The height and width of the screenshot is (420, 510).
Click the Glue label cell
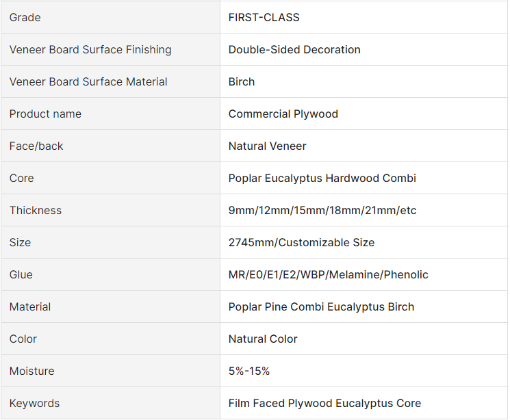point(21,275)
